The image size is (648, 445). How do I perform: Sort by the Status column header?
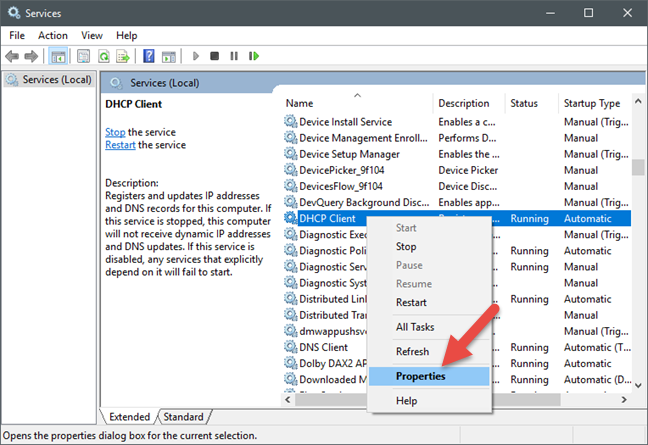coord(532,103)
